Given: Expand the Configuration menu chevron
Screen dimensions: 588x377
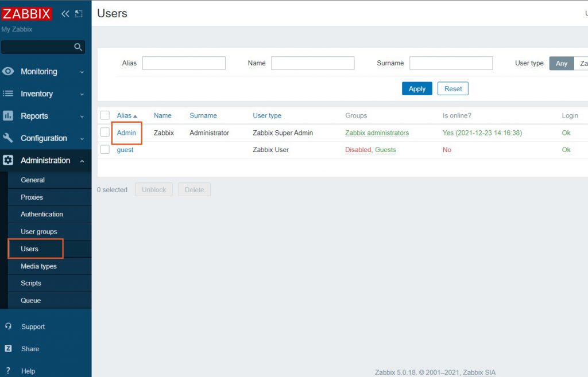Looking at the screenshot, I should coord(82,139).
